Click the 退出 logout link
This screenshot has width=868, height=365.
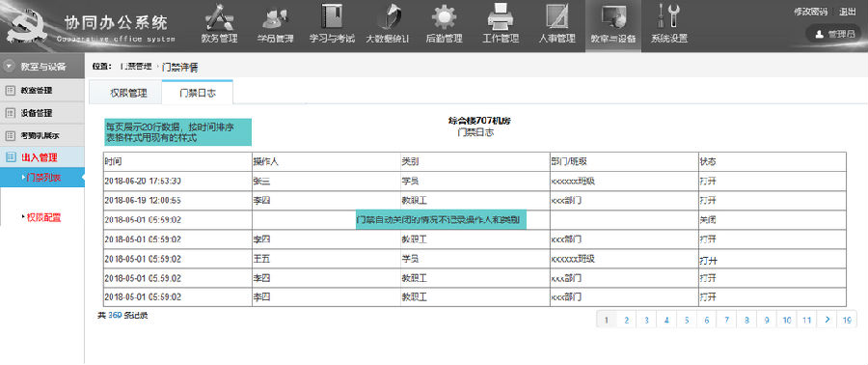[x=847, y=11]
